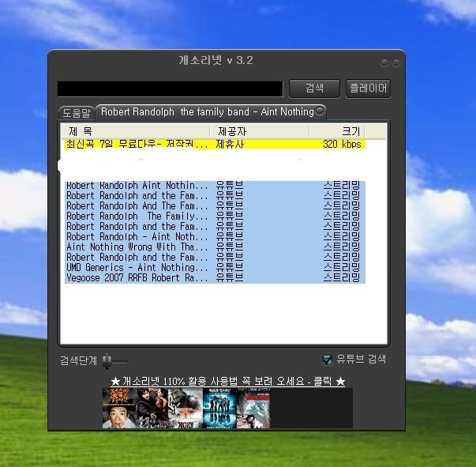476x467 pixels.
Task: Sort list by 제공자 column header
Action: pyautogui.click(x=260, y=131)
